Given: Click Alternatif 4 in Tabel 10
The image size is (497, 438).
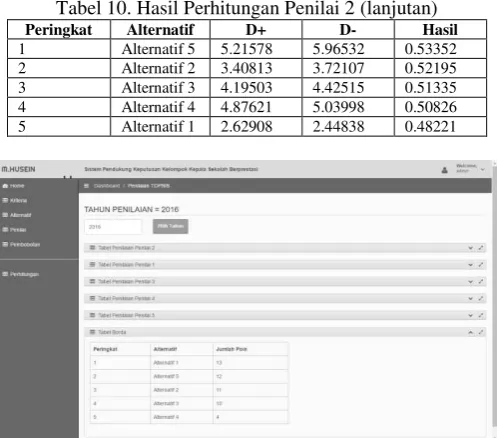Looking at the screenshot, I should [x=158, y=107].
